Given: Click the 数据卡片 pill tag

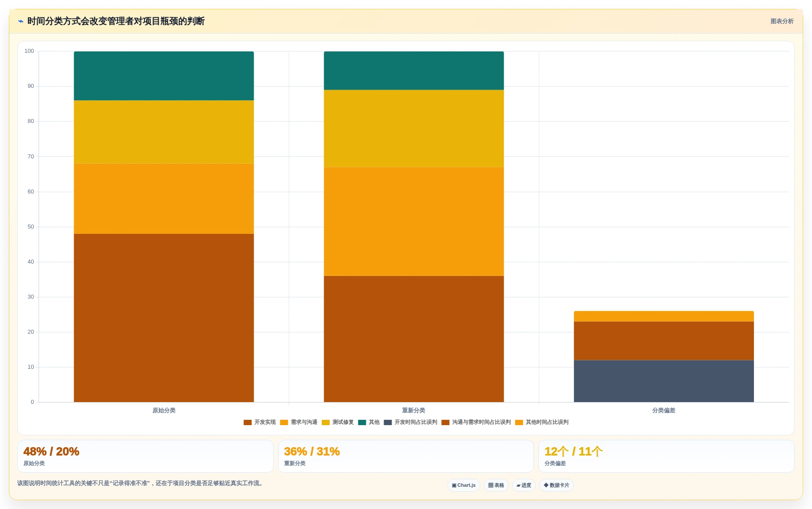Looking at the screenshot, I should click(557, 485).
